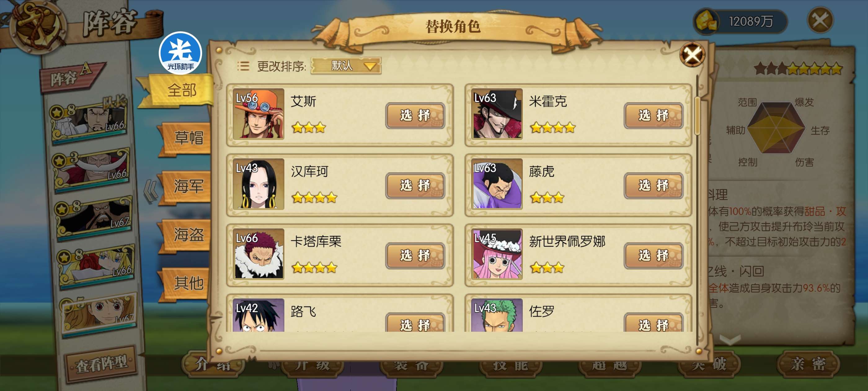The width and height of the screenshot is (868, 391).
Task: Click the gold currency icon at top
Action: tap(706, 21)
